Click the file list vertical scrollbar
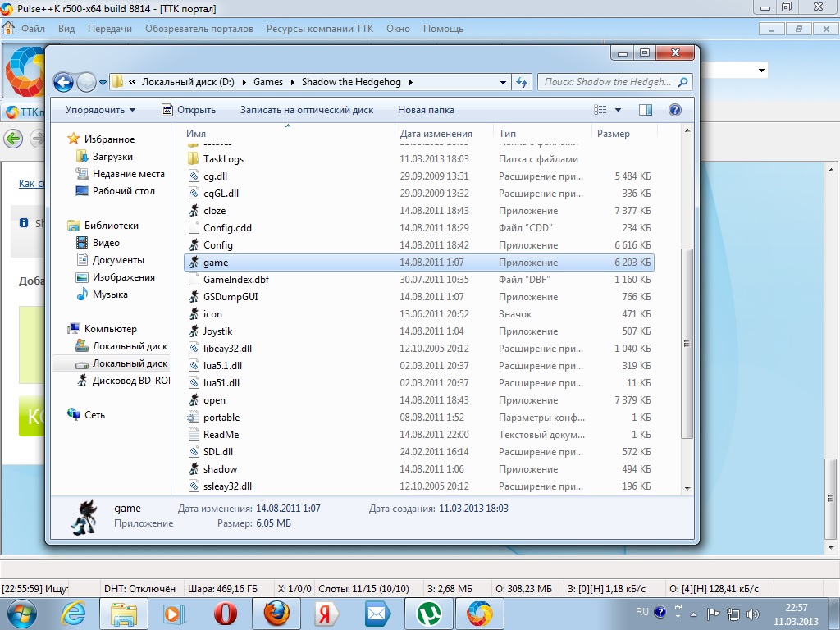This screenshot has height=630, width=840. click(x=687, y=345)
